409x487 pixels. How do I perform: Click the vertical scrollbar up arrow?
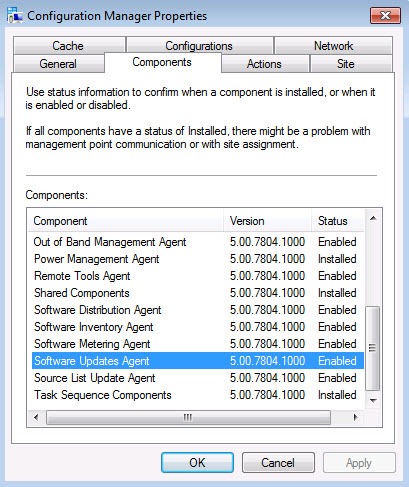(x=373, y=218)
